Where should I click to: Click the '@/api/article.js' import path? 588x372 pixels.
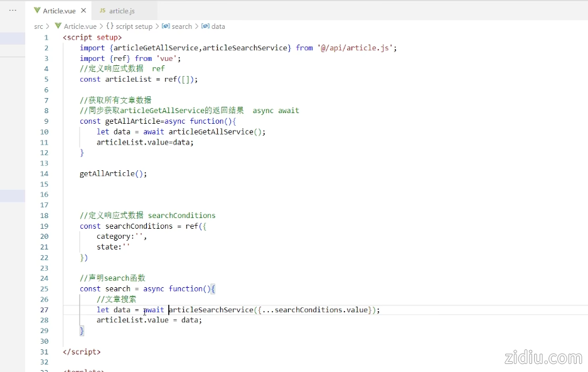pos(356,48)
